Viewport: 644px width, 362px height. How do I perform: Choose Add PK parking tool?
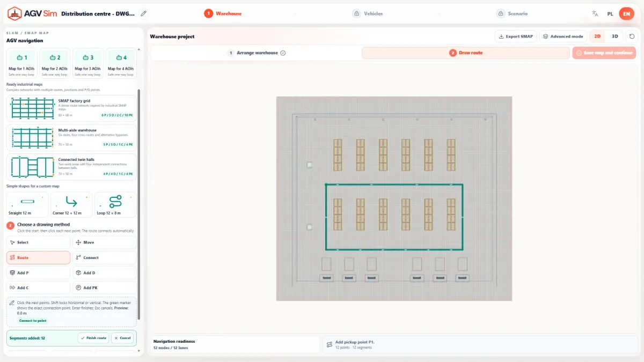[x=105, y=288]
